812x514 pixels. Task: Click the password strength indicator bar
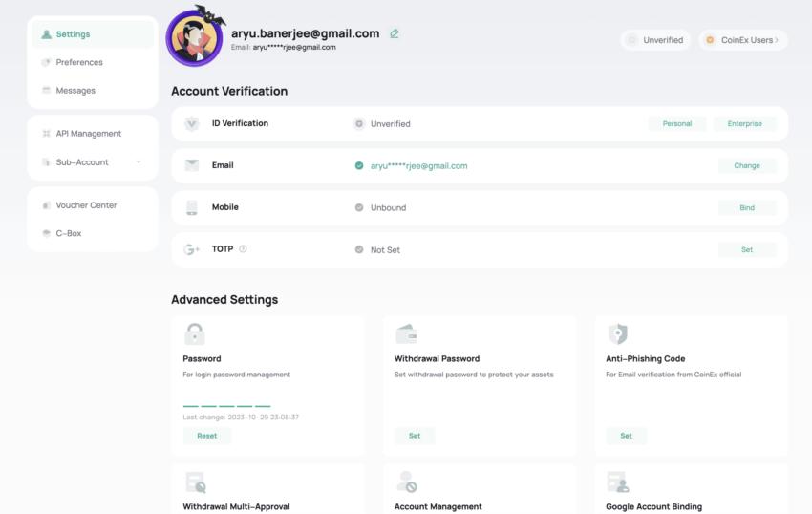tap(226, 406)
